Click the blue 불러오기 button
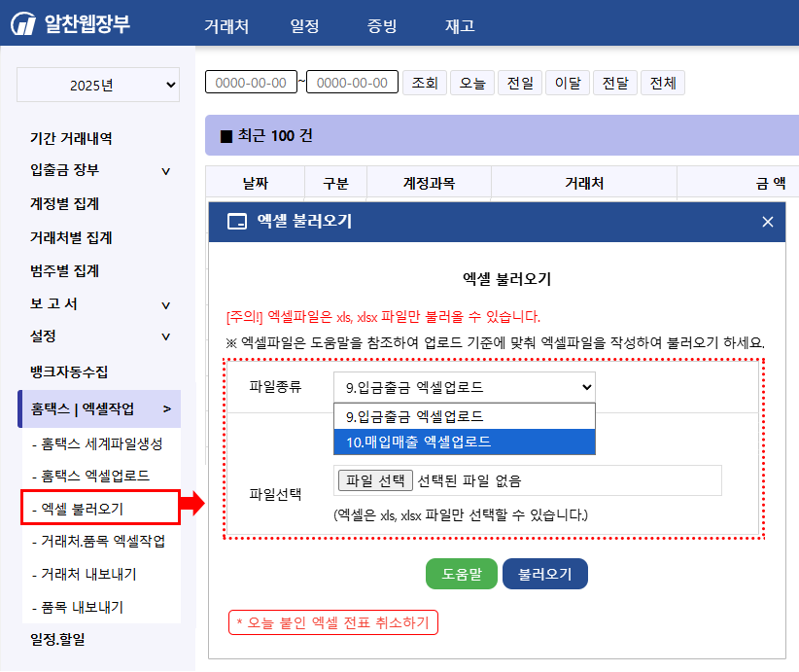 point(545,574)
